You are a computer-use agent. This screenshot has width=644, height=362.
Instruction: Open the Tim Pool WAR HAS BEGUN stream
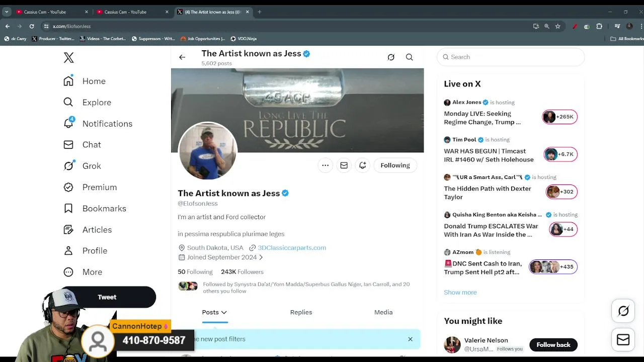pyautogui.click(x=489, y=155)
